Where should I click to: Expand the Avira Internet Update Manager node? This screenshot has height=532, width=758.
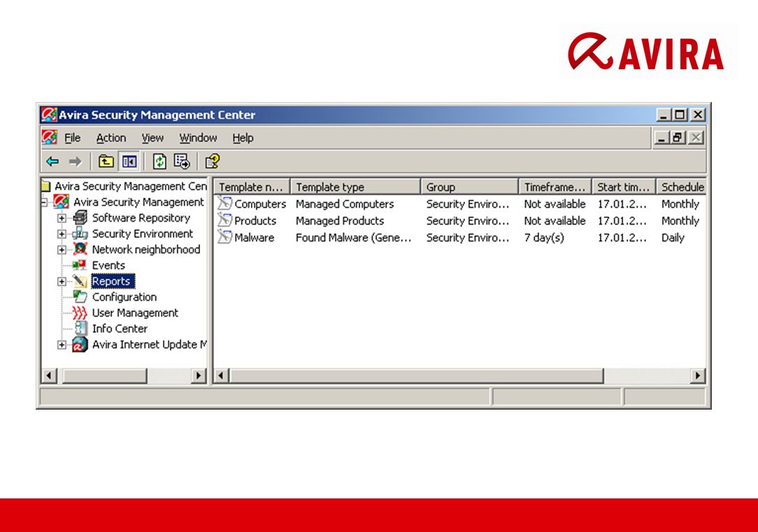coord(62,345)
